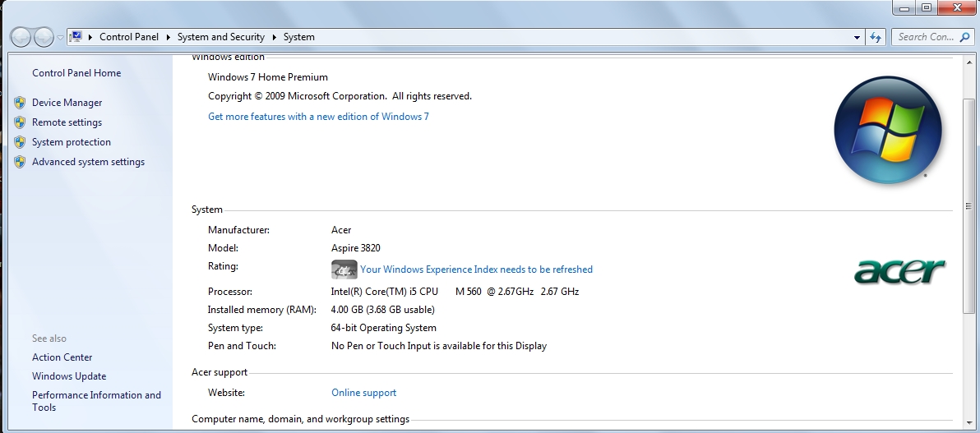The height and width of the screenshot is (433, 980).
Task: Click the Forward navigation arrow button
Action: click(x=44, y=37)
